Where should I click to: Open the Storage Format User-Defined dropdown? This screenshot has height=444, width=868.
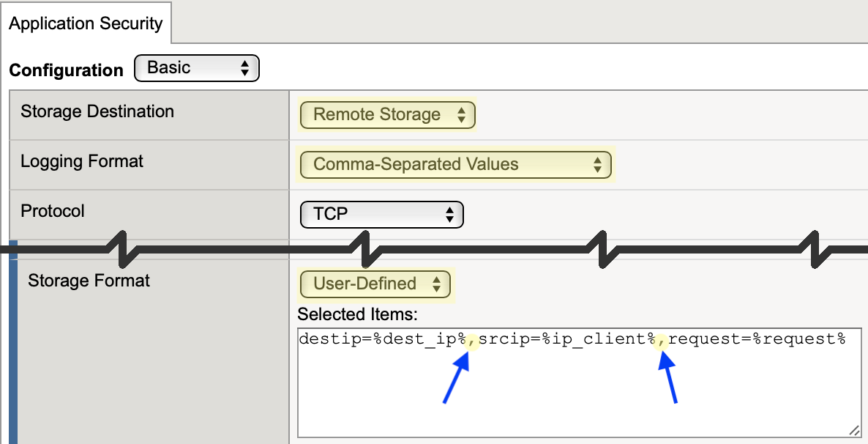pos(375,284)
